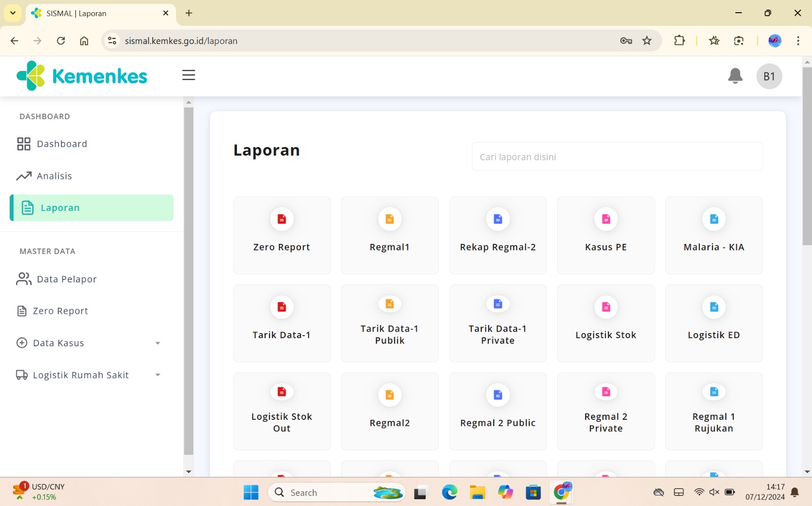Click the blue icon on Regmal 2 Public card
Screen dimensions: 812x506
(498, 395)
